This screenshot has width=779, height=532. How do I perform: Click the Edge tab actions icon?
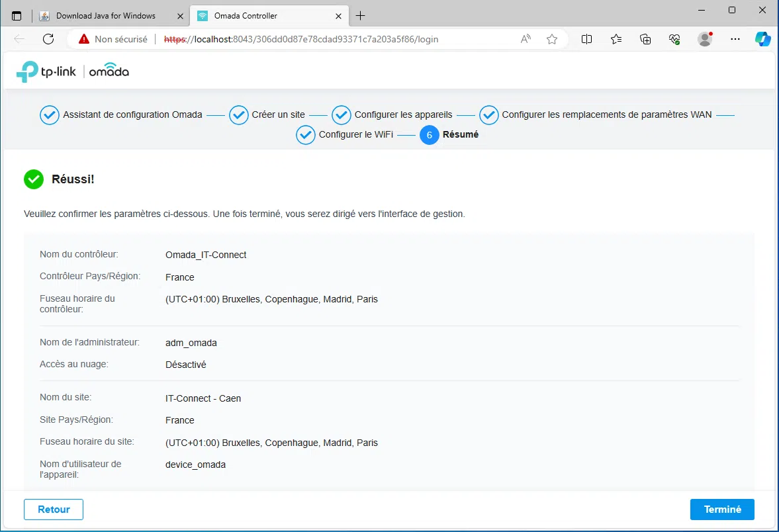[x=17, y=16]
